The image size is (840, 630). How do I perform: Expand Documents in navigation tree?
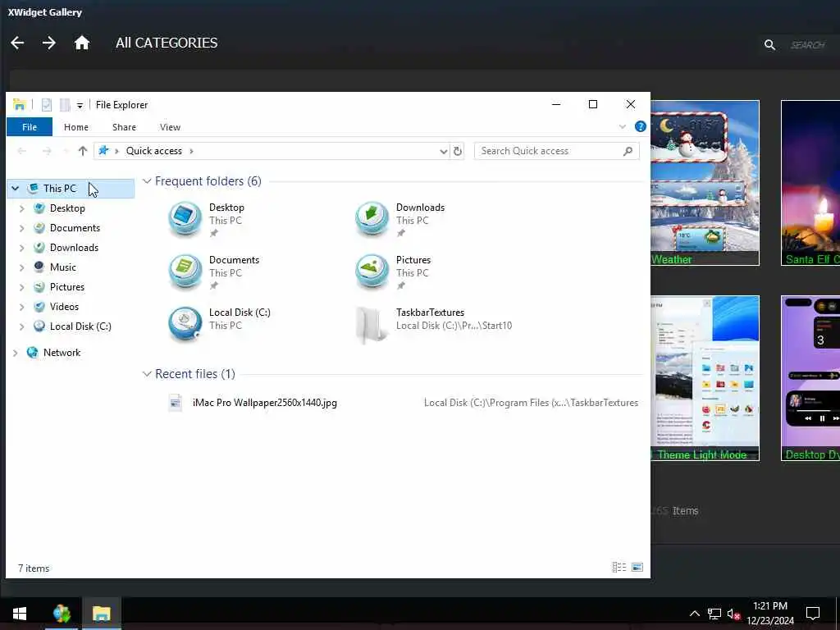click(x=22, y=228)
